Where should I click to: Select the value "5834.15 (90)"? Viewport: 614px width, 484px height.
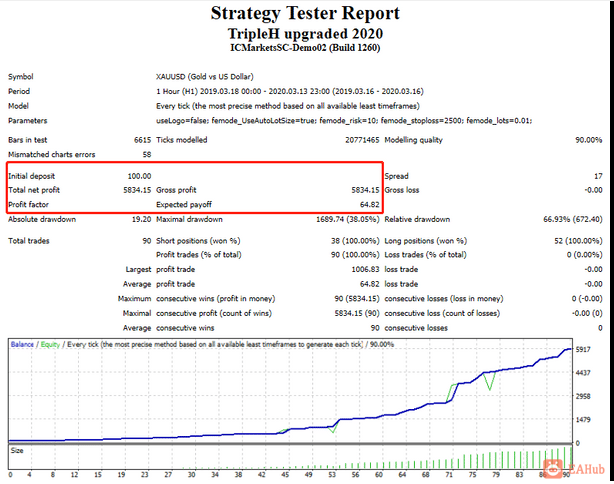coord(357,313)
